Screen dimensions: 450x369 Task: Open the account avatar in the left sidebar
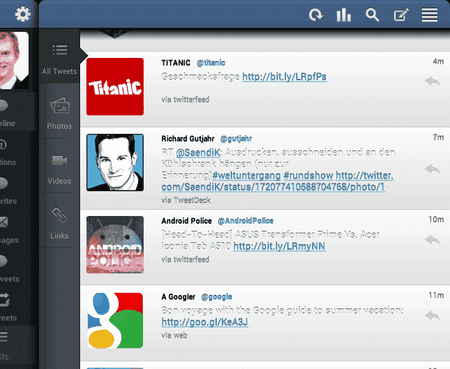pyautogui.click(x=14, y=60)
